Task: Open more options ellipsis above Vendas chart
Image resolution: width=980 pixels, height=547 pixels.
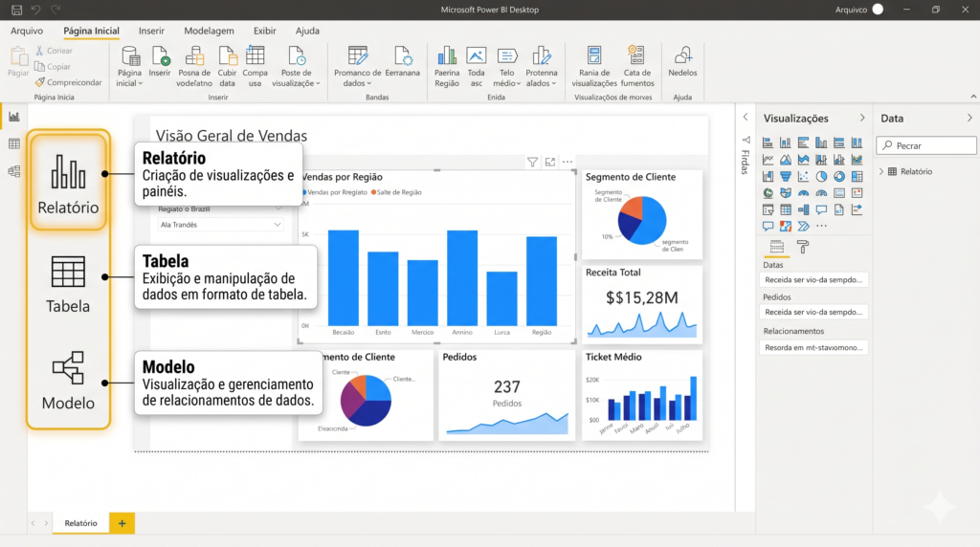Action: click(x=568, y=163)
